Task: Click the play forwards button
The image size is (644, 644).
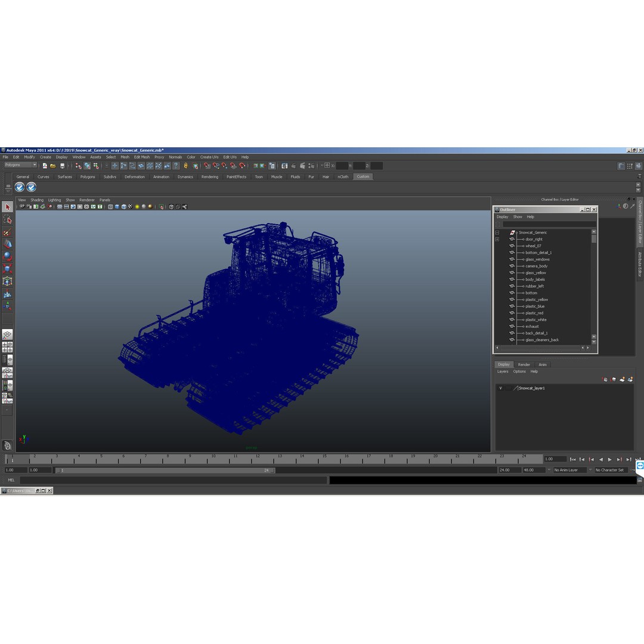Action: click(609, 460)
